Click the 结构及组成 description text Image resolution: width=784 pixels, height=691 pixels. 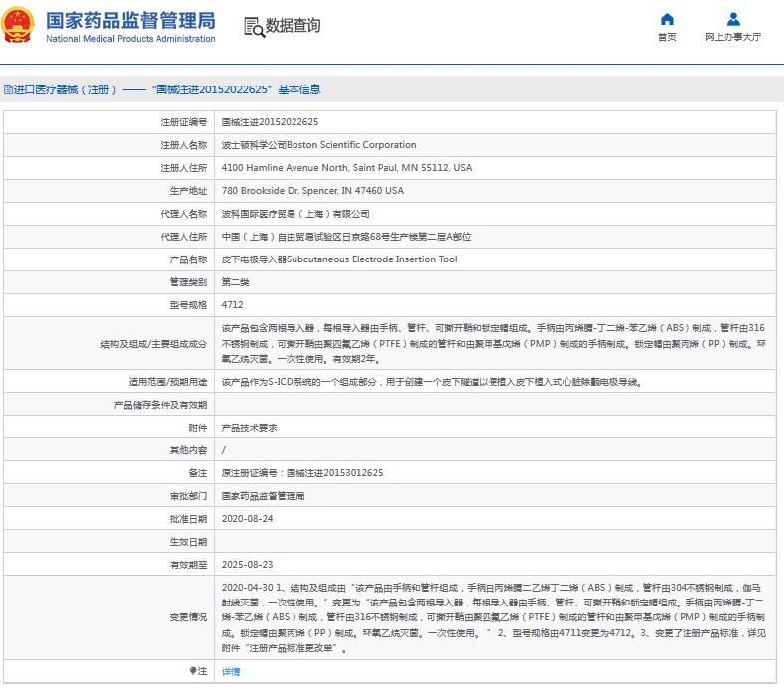pyautogui.click(x=493, y=343)
